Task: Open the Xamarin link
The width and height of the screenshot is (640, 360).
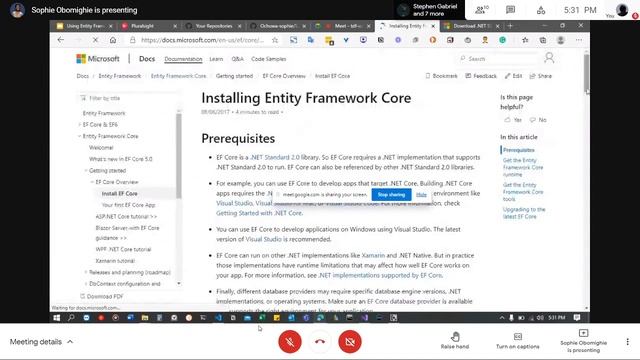Action: click(373, 256)
